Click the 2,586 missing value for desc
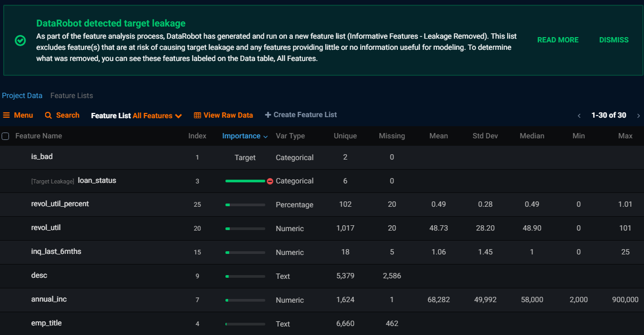 [392, 276]
